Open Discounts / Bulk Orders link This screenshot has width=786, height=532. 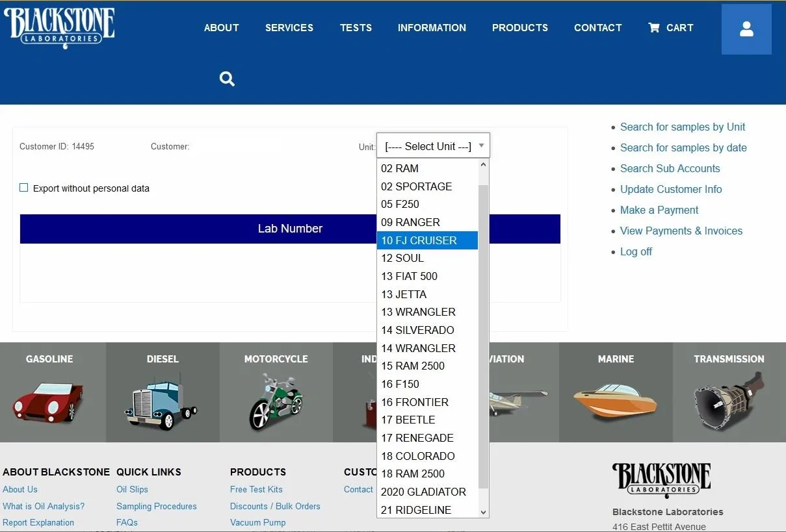pyautogui.click(x=275, y=506)
